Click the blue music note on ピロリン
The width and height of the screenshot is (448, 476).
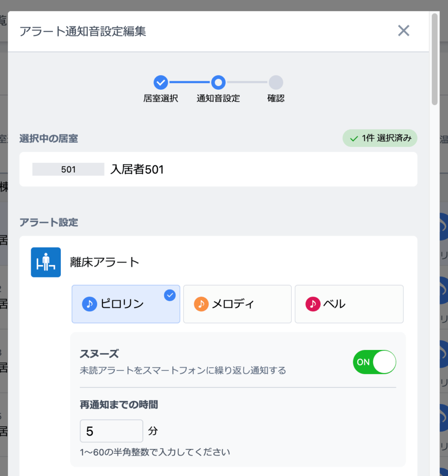point(89,304)
